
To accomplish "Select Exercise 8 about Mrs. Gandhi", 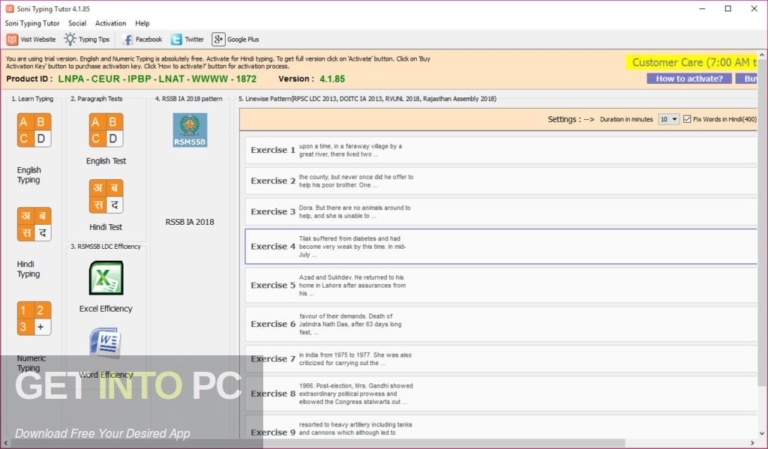I will point(501,393).
